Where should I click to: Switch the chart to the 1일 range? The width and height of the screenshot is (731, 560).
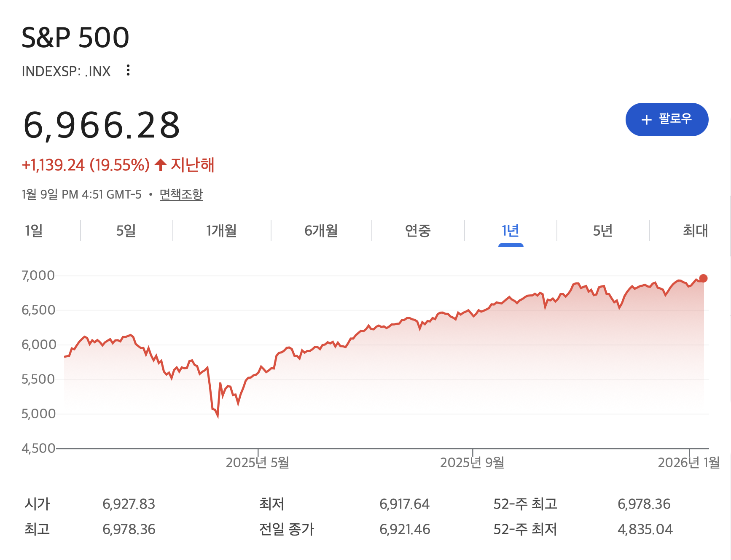[34, 231]
